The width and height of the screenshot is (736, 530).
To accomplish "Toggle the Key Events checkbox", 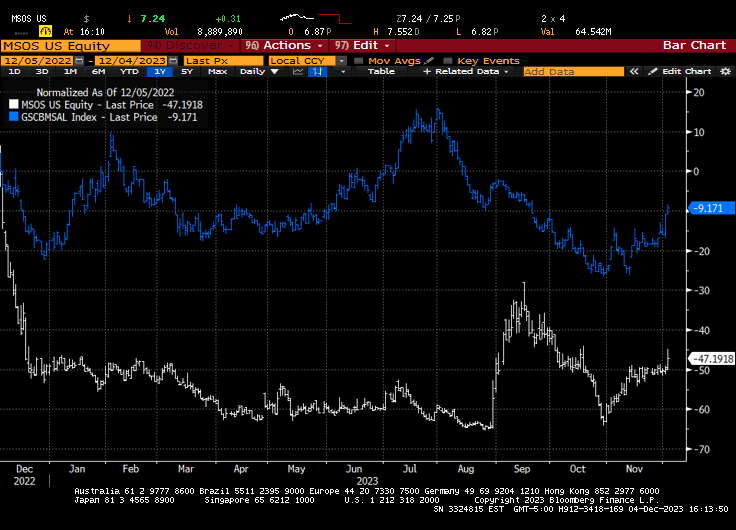I will pos(448,61).
